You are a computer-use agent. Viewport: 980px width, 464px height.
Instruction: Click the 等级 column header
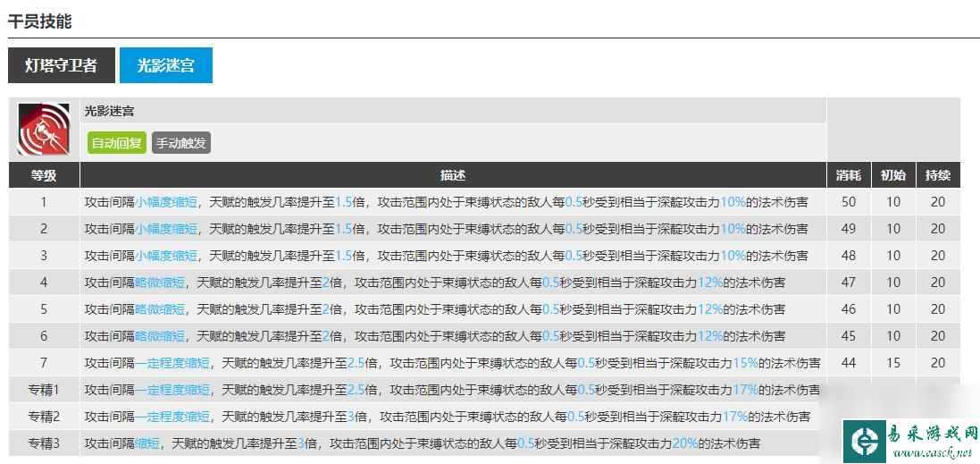tap(44, 175)
